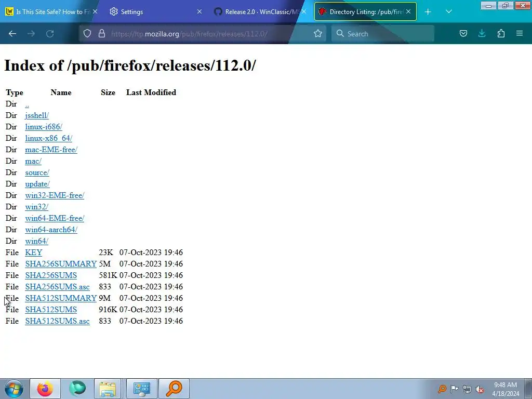
Task: Close the Settings tab
Action: tap(199, 12)
